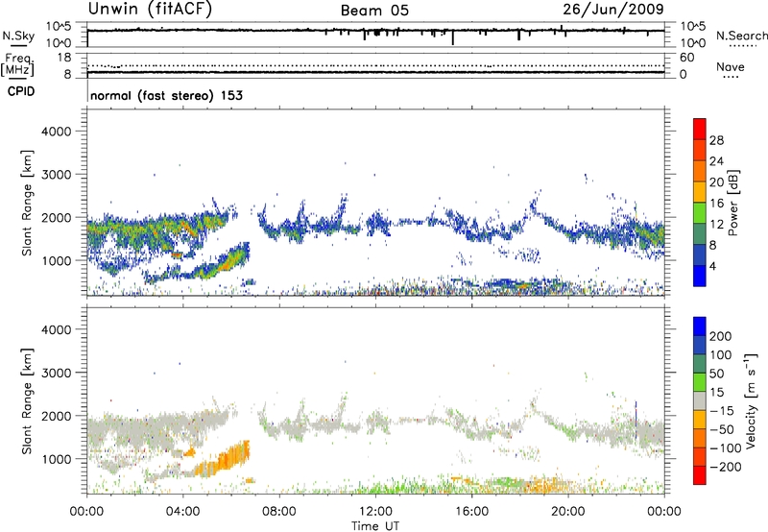
Task: Click the date '26/Jun/2009'
Action: pyautogui.click(x=613, y=10)
